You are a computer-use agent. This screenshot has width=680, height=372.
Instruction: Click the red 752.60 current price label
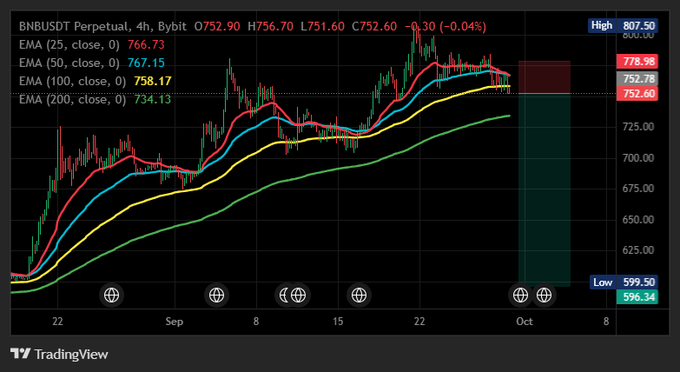tap(637, 94)
